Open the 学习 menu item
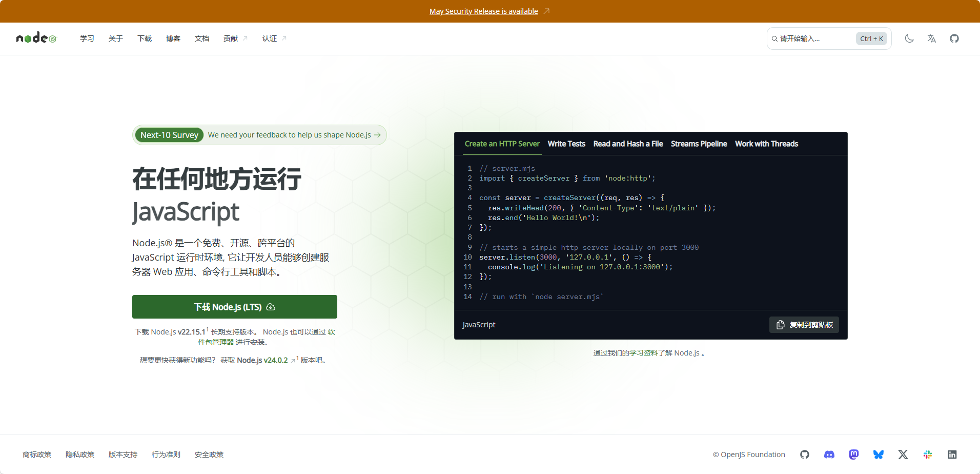Screen dimensions: 980x474 (x=87, y=38)
